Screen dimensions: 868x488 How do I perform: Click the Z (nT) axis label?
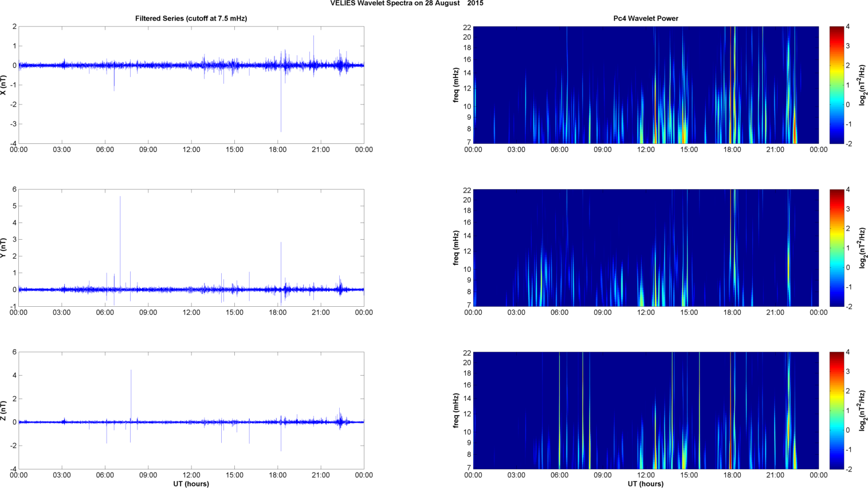click(x=3, y=411)
